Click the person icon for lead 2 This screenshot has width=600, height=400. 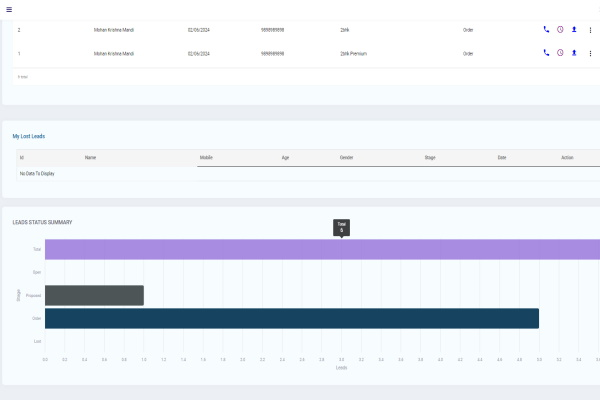(x=574, y=29)
